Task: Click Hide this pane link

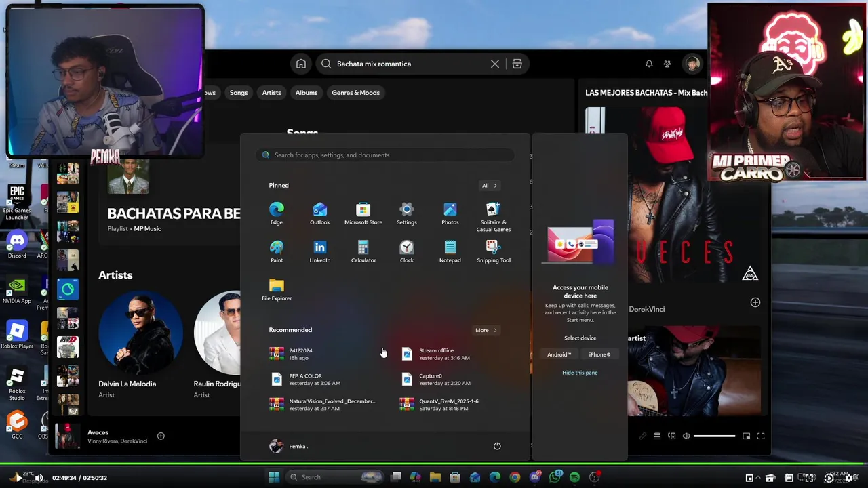Action: coord(580,373)
